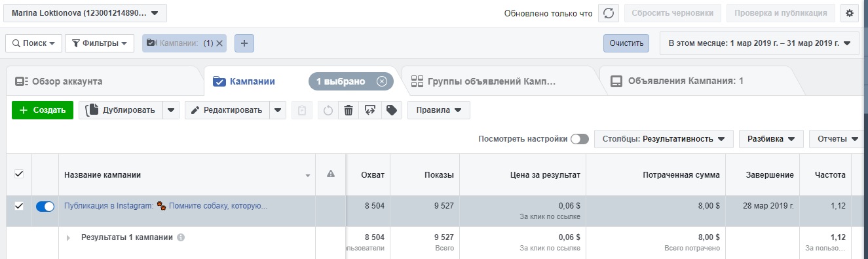Click the info icon beside 'Результаты 1 кампании'
The height and width of the screenshot is (259, 868).
[x=181, y=237]
